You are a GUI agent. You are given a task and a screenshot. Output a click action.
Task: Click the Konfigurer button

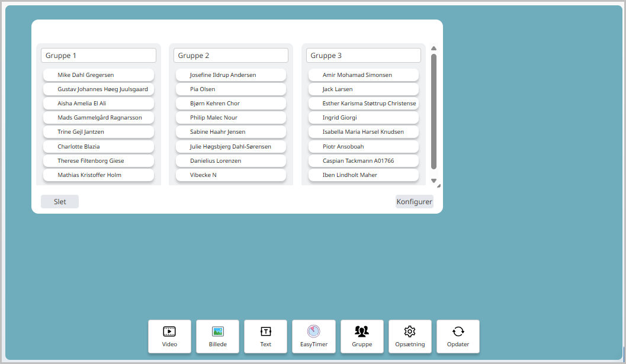point(415,202)
